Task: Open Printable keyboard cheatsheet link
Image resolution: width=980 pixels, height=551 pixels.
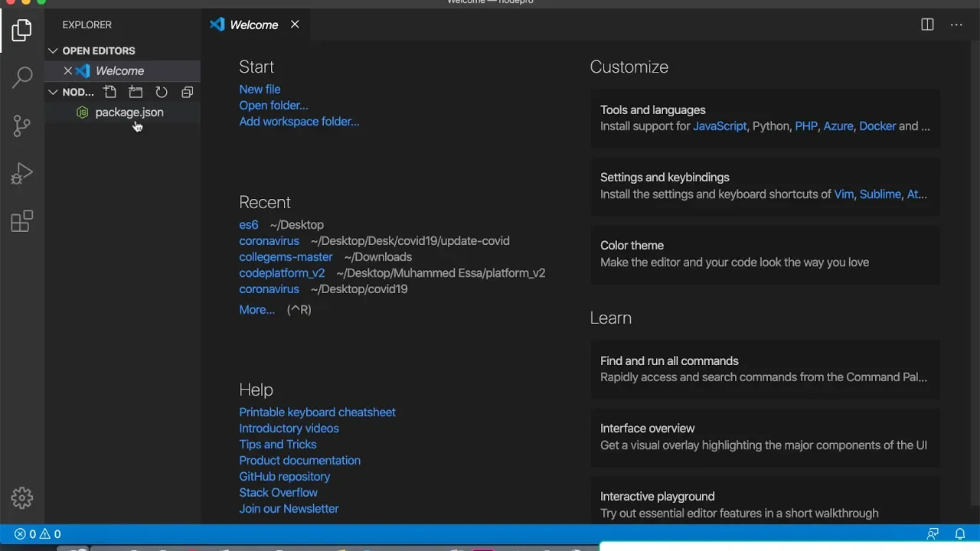Action: (317, 412)
